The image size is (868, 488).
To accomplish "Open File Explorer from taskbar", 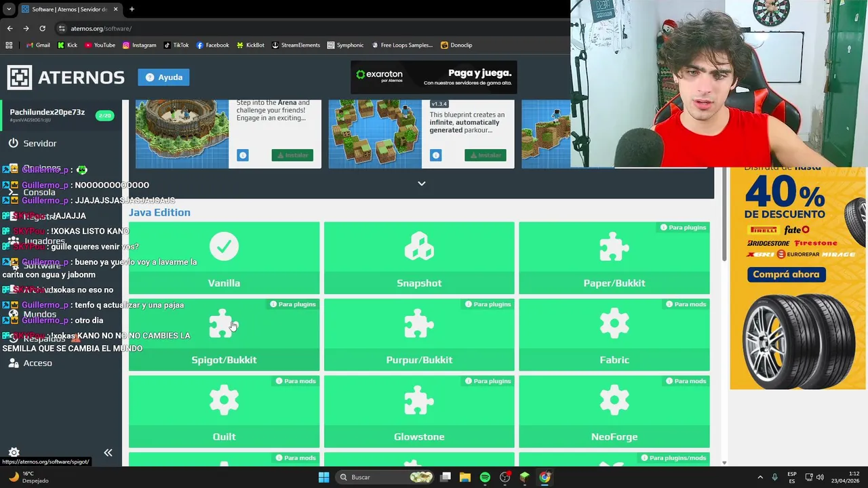I will [x=465, y=477].
